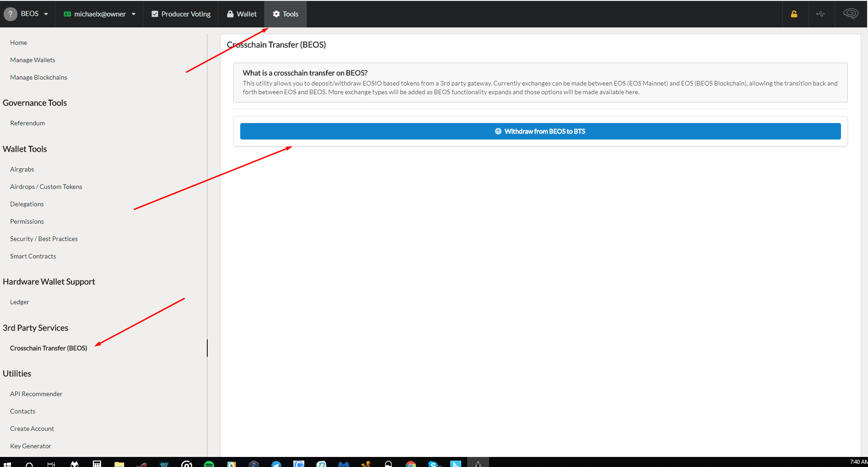Image resolution: width=868 pixels, height=467 pixels.
Task: Open the Windows Start menu
Action: point(7,464)
